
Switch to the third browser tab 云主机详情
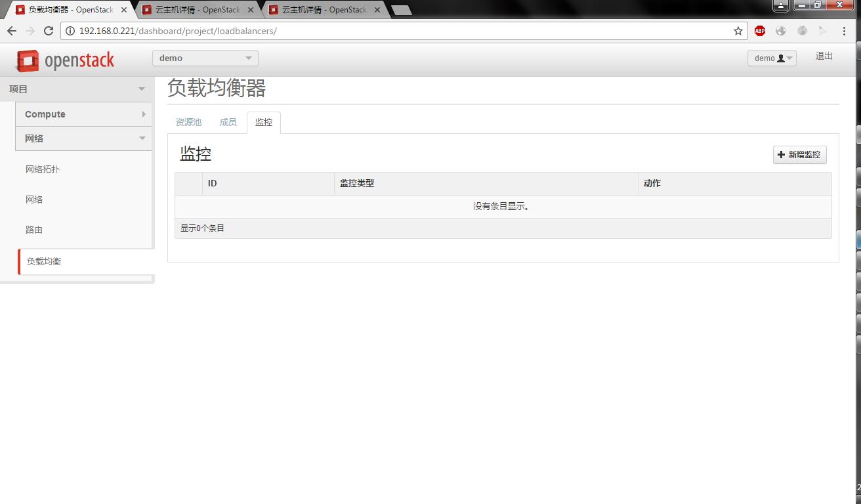pos(324,10)
